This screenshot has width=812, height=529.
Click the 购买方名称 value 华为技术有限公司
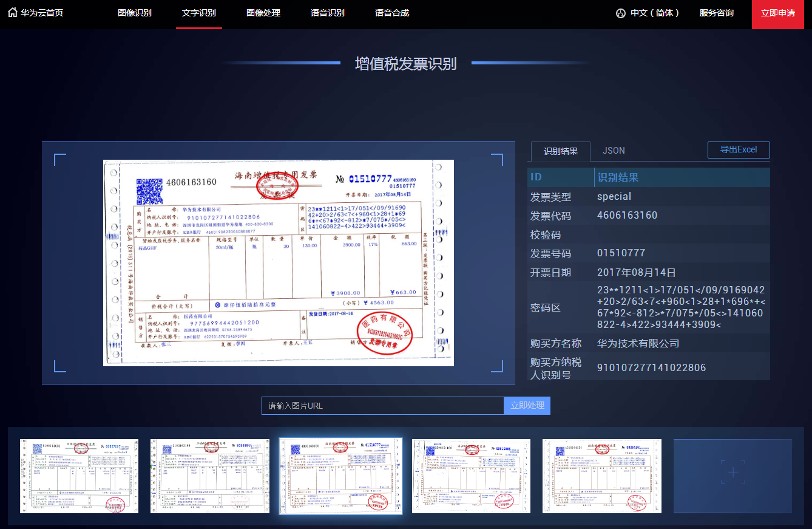(x=638, y=344)
